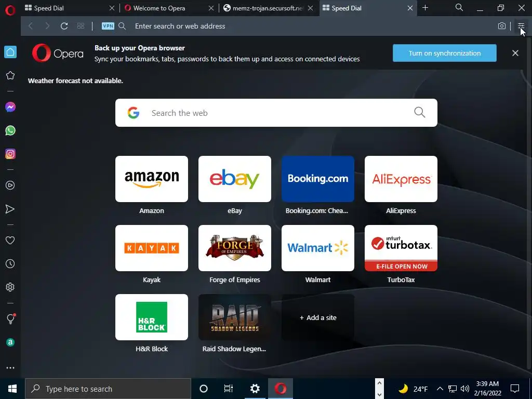This screenshot has width=532, height=399.
Task: Open Bookmarks star in the sidebar
Action: click(x=10, y=75)
